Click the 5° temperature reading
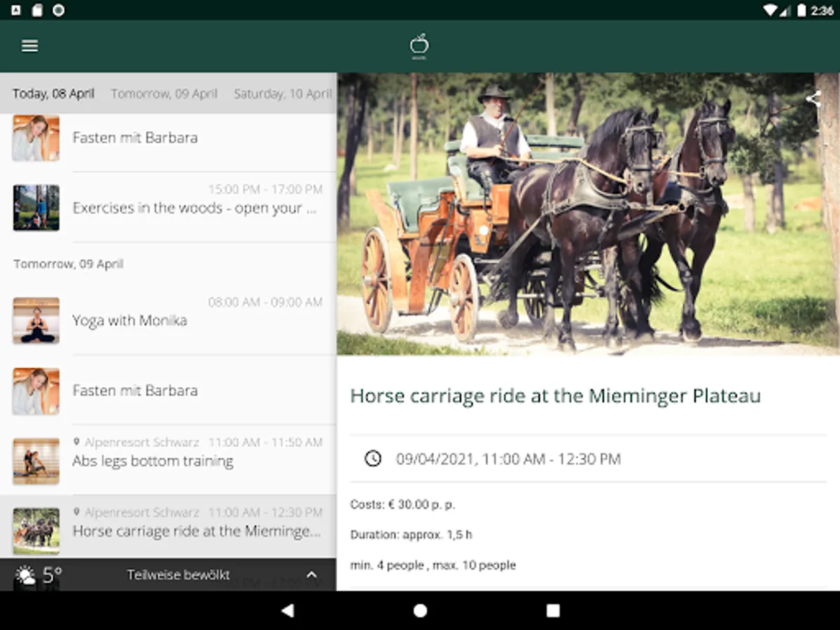The width and height of the screenshot is (840, 630). [52, 575]
